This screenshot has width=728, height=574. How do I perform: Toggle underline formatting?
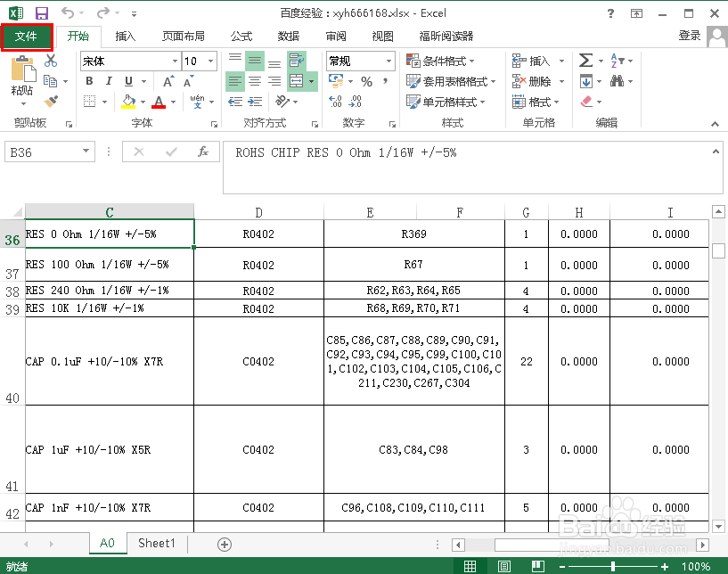tap(127, 80)
